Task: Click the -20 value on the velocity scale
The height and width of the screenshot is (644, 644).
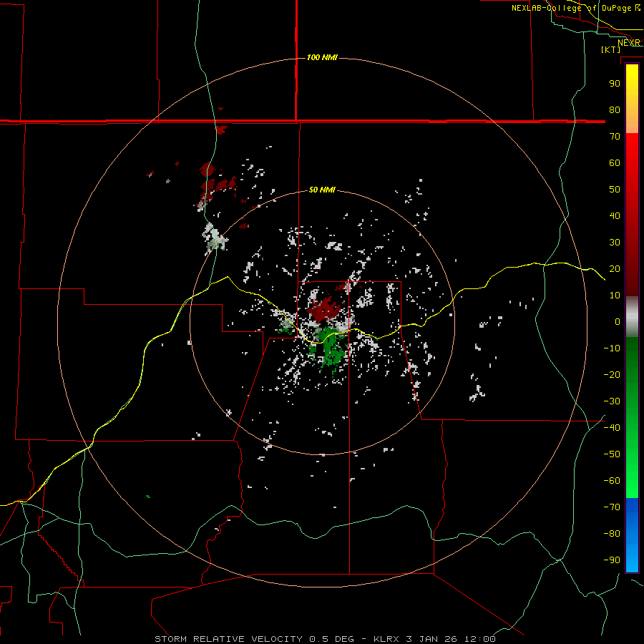Action: pos(612,374)
